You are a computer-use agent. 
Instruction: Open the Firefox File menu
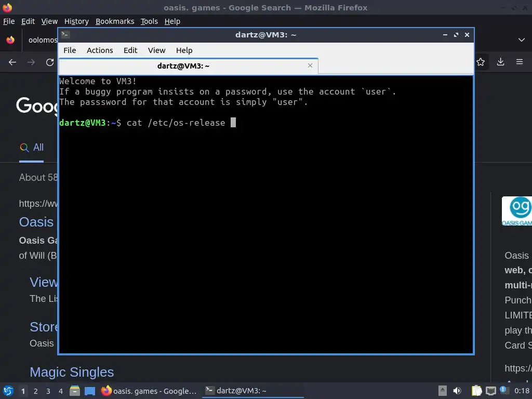[9, 21]
